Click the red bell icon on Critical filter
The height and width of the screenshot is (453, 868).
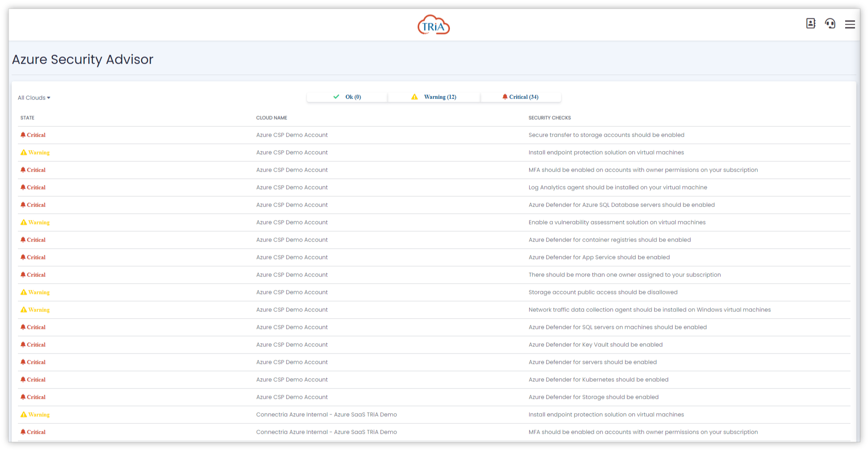pos(505,97)
